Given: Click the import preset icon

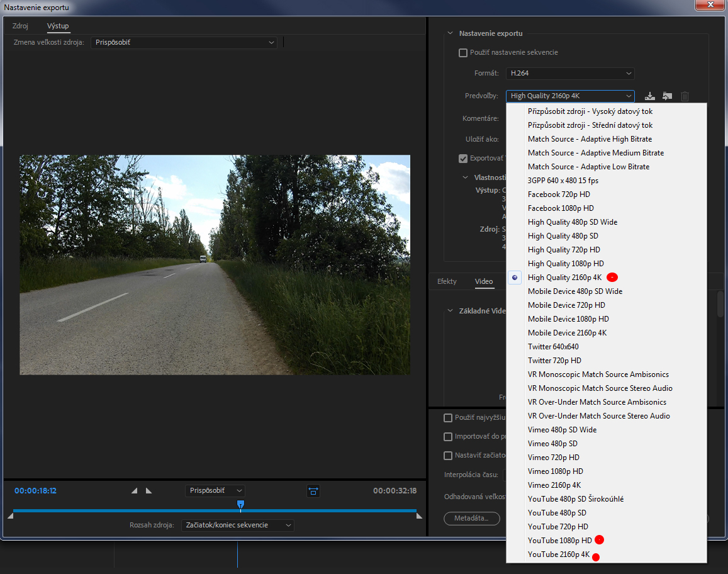Looking at the screenshot, I should [667, 96].
